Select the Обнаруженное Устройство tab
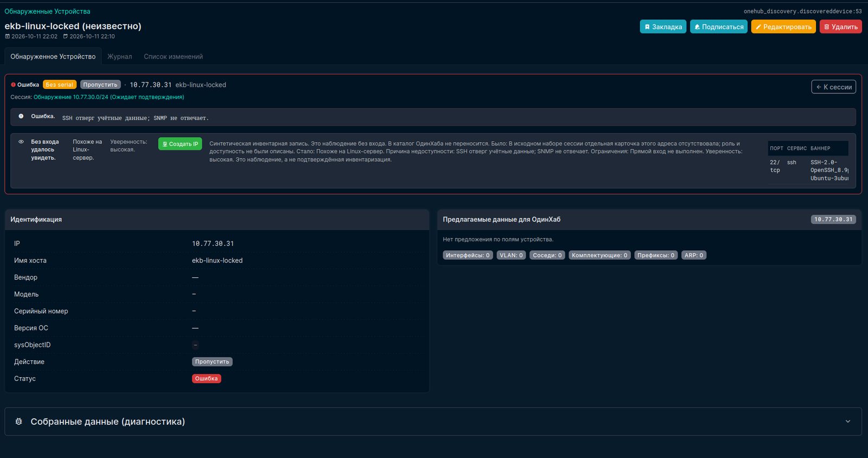Screen dimensions: 868x458 (x=53, y=56)
